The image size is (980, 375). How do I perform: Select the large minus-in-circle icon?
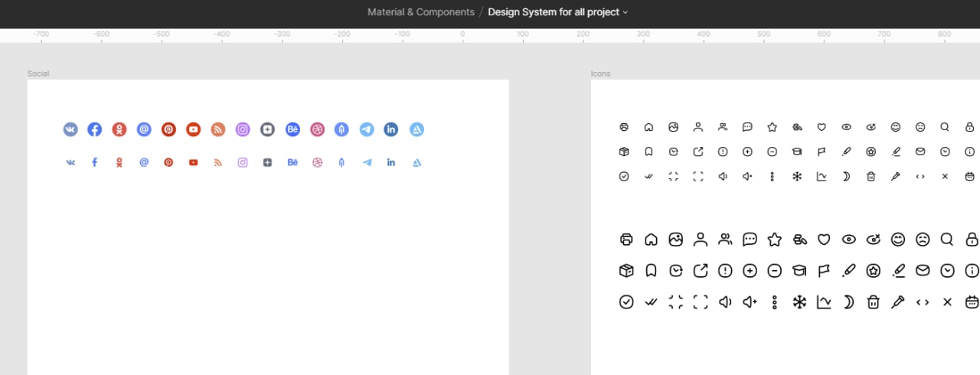tap(775, 270)
